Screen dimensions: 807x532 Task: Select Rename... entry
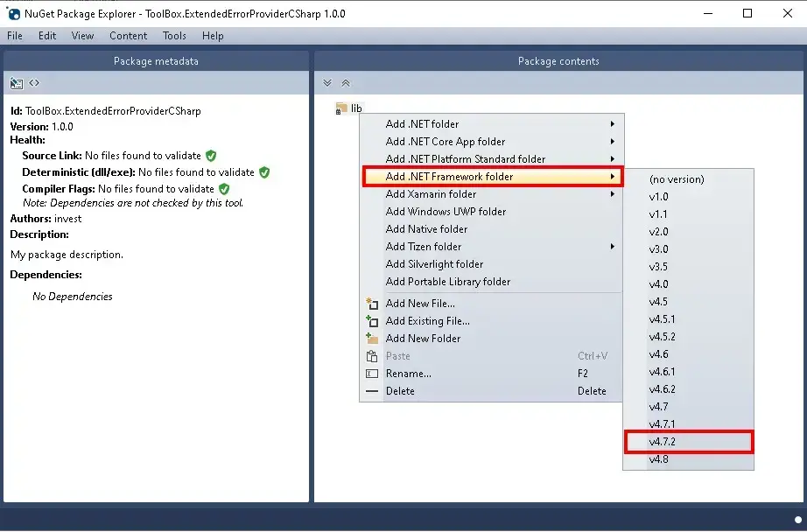[x=492, y=374]
